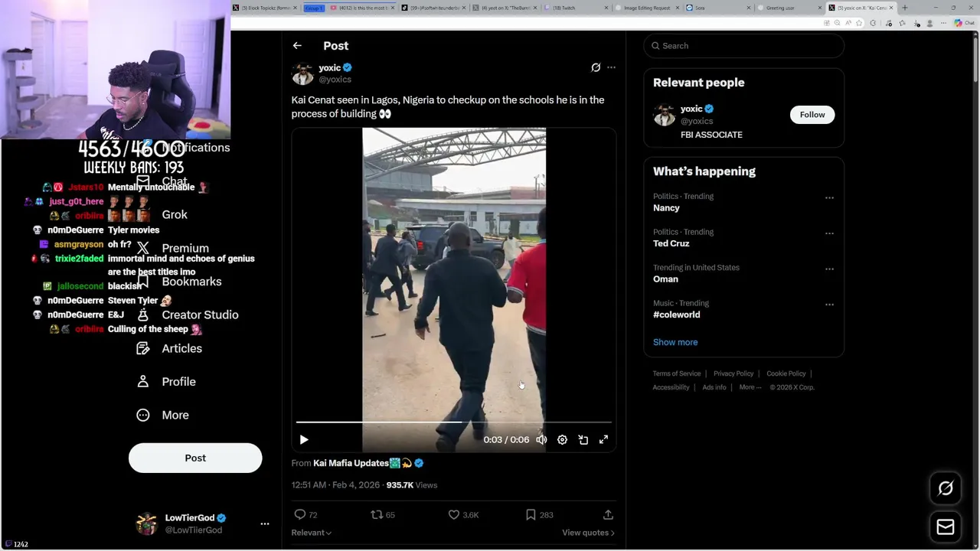
Task: Open video settings gear
Action: pyautogui.click(x=562, y=440)
